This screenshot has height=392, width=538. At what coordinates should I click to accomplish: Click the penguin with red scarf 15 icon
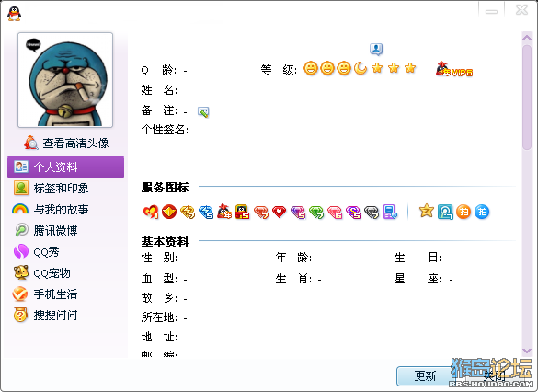[x=242, y=212]
